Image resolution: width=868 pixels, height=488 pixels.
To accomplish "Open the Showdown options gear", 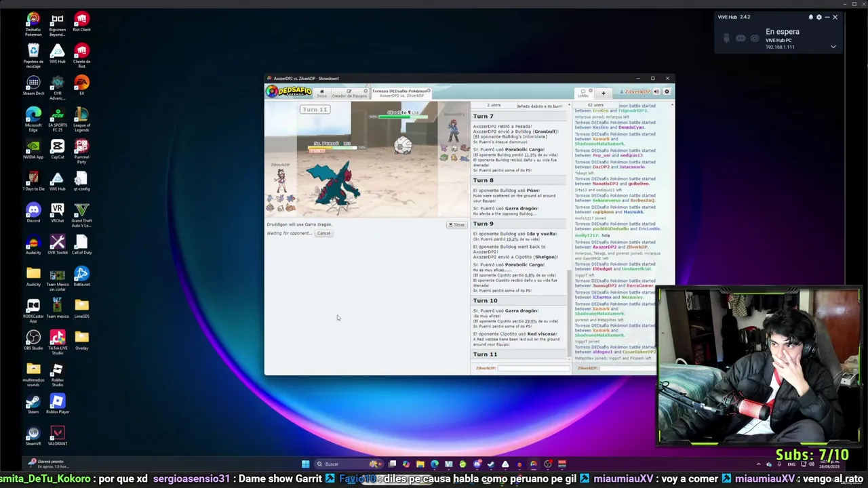I will click(667, 91).
